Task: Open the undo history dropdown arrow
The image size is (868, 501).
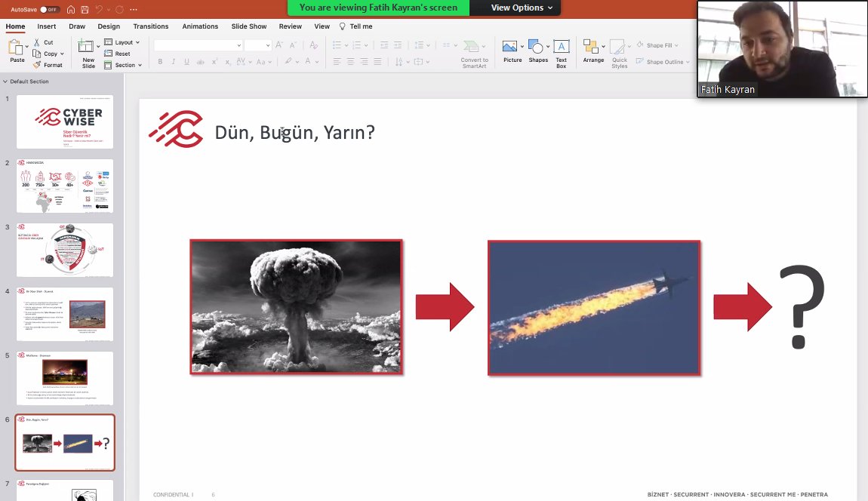Action: (x=108, y=9)
